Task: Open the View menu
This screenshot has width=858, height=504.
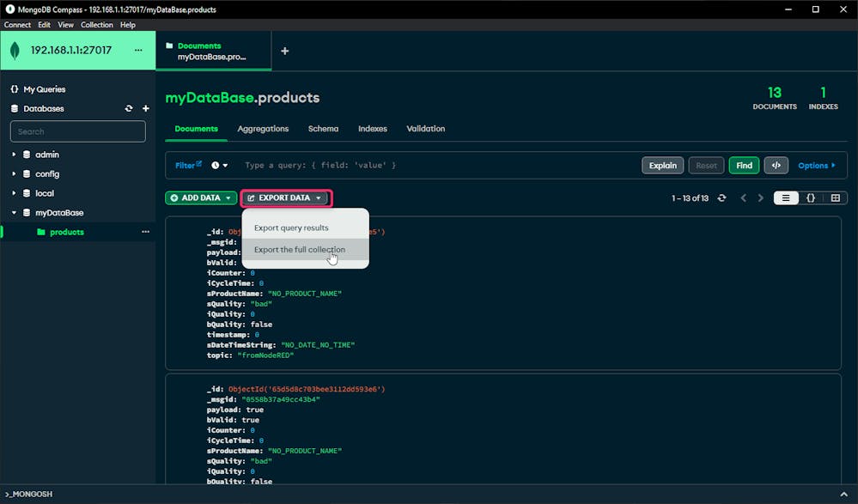Action: coord(65,25)
